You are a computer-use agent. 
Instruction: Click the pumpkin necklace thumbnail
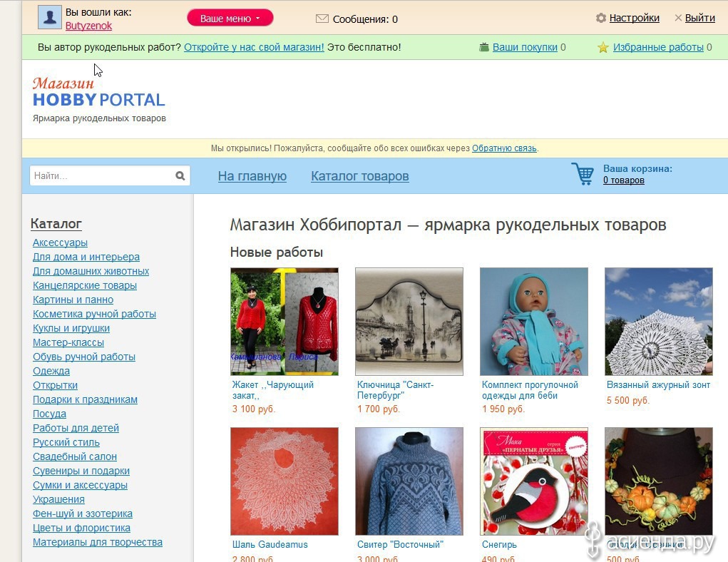(x=659, y=481)
